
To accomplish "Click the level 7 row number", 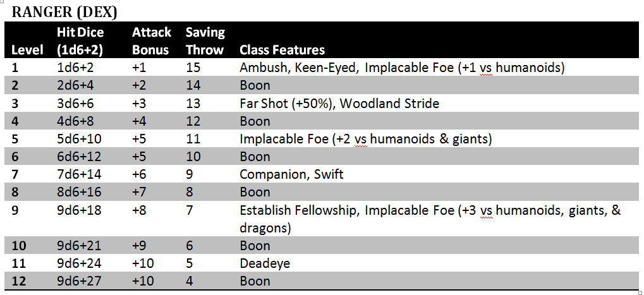I will [x=16, y=174].
